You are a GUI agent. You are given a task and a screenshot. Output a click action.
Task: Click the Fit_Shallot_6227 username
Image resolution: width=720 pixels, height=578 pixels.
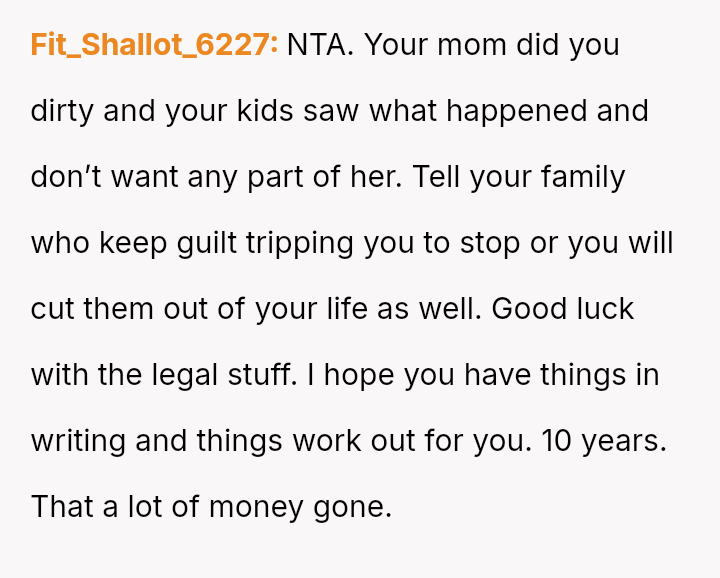154,45
